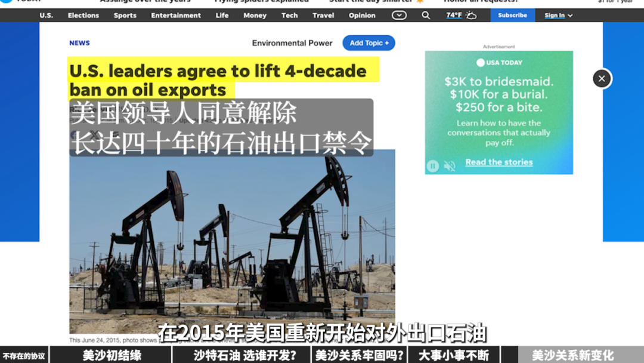The image size is (644, 363).
Task: Unmute the advertisement sound
Action: 450,165
